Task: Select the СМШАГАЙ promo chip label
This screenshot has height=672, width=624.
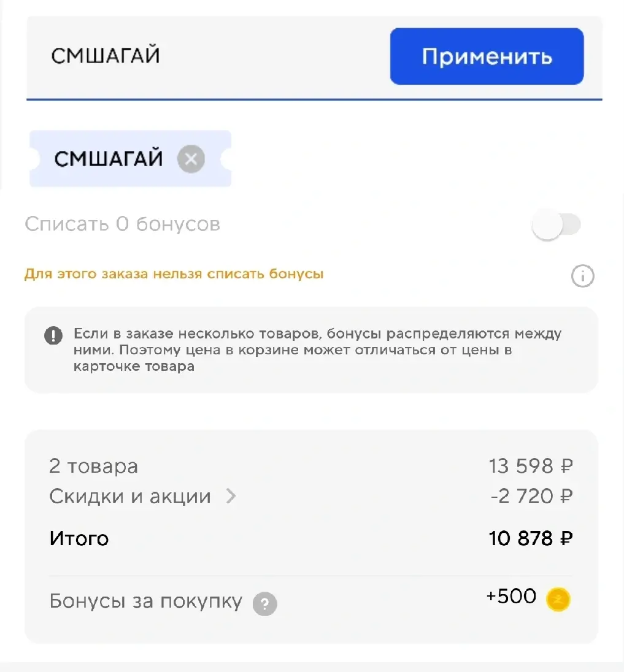Action: 109,159
